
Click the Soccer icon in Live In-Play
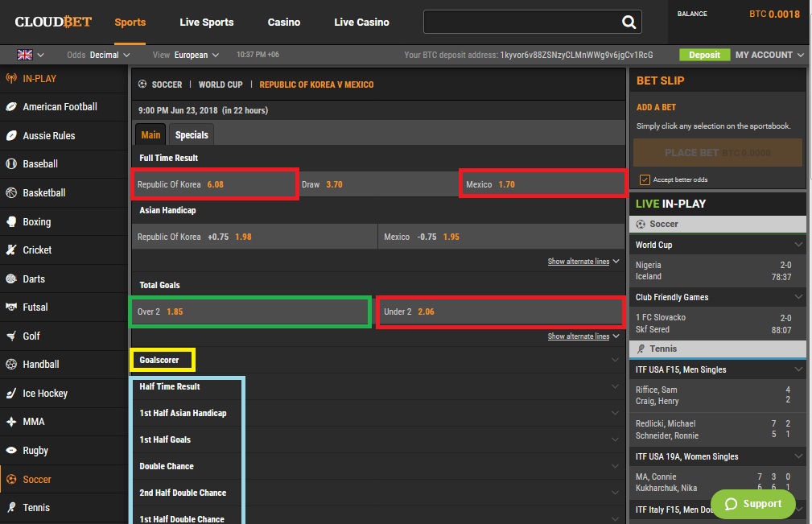641,225
